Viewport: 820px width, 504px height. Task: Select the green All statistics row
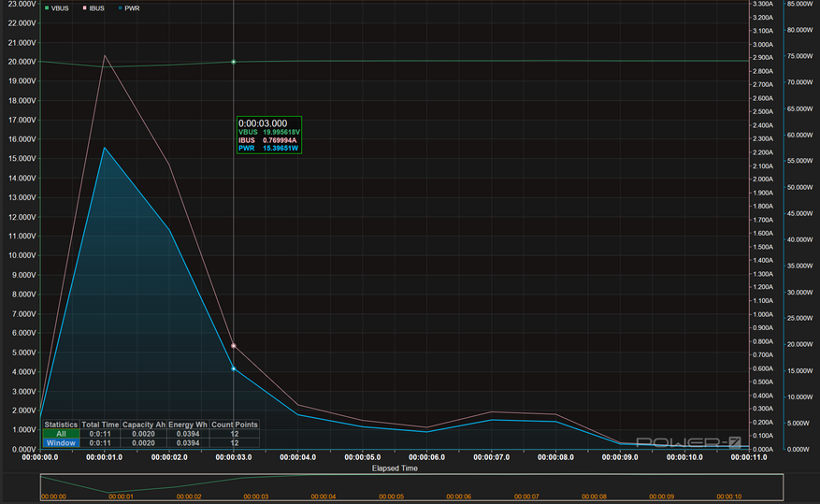pos(61,434)
